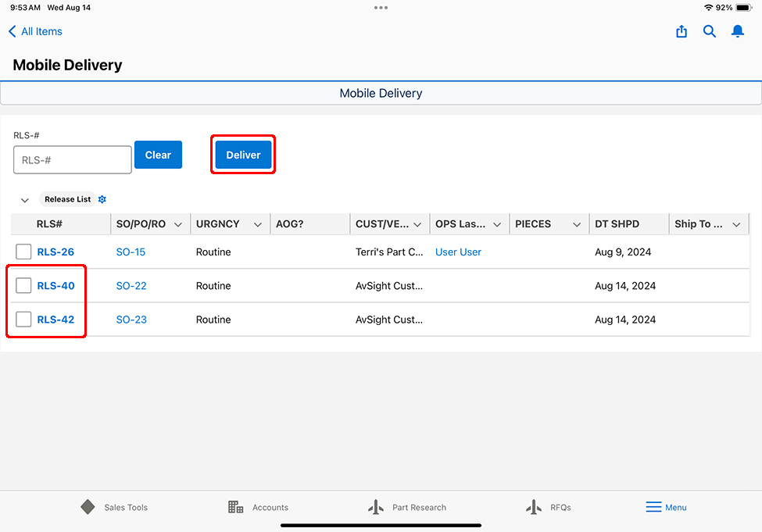Expand the URGNCY column sort dropdown

click(257, 224)
